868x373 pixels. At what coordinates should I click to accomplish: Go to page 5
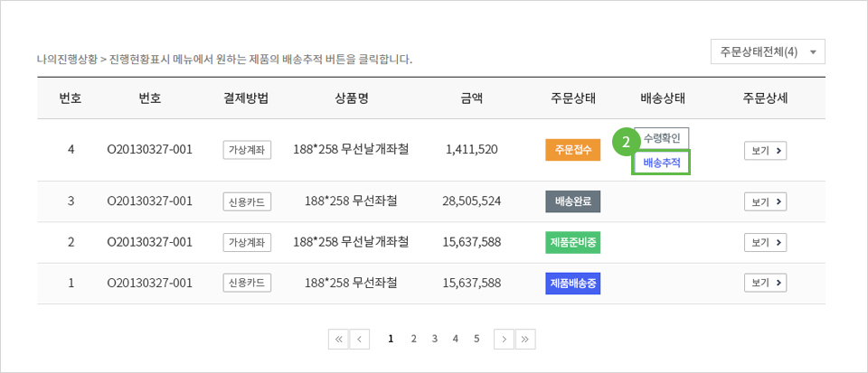coord(476,339)
